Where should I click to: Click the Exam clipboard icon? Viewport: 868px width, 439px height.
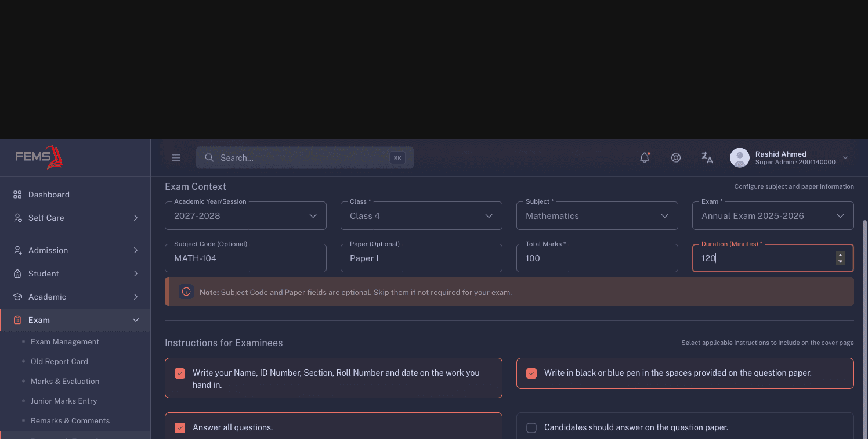pos(17,320)
